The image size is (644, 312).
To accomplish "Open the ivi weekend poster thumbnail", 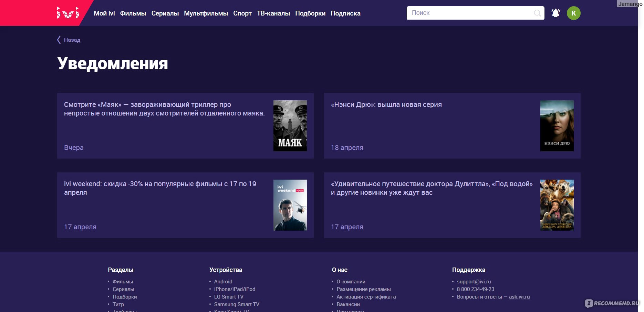I will point(290,205).
